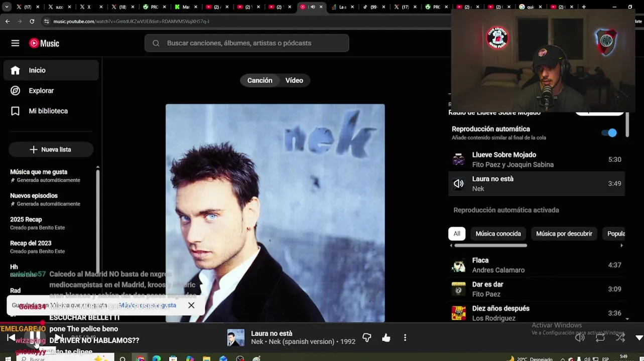Viewport: 644px width, 361px height.
Task: Select the All filter chip
Action: 457,234
